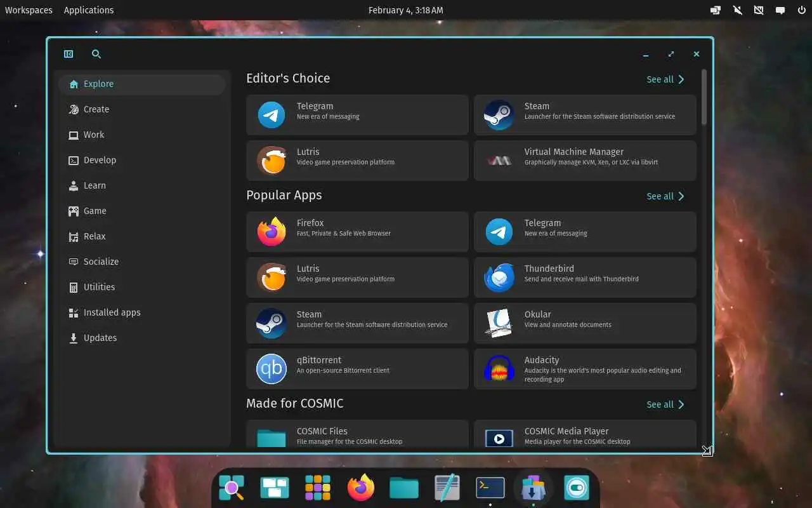This screenshot has height=508, width=812.
Task: Toggle the sidebar navigation panel icon
Action: point(69,54)
